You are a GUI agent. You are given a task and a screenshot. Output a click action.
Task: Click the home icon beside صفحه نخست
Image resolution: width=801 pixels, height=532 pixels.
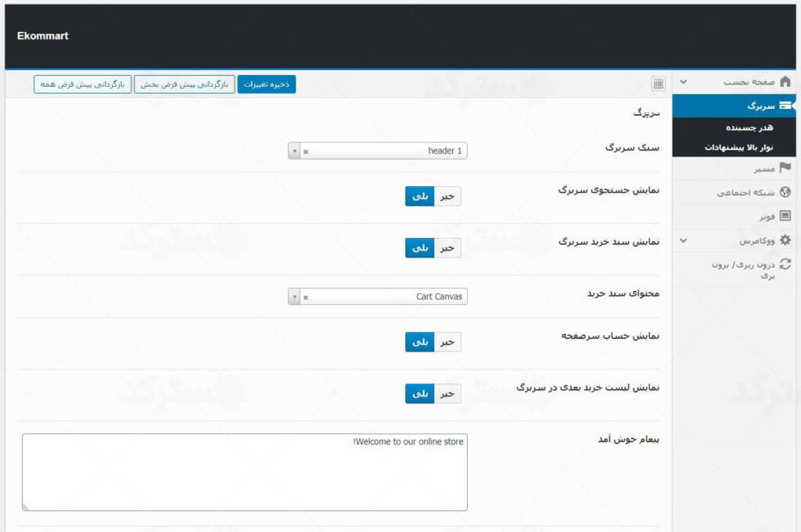point(785,82)
